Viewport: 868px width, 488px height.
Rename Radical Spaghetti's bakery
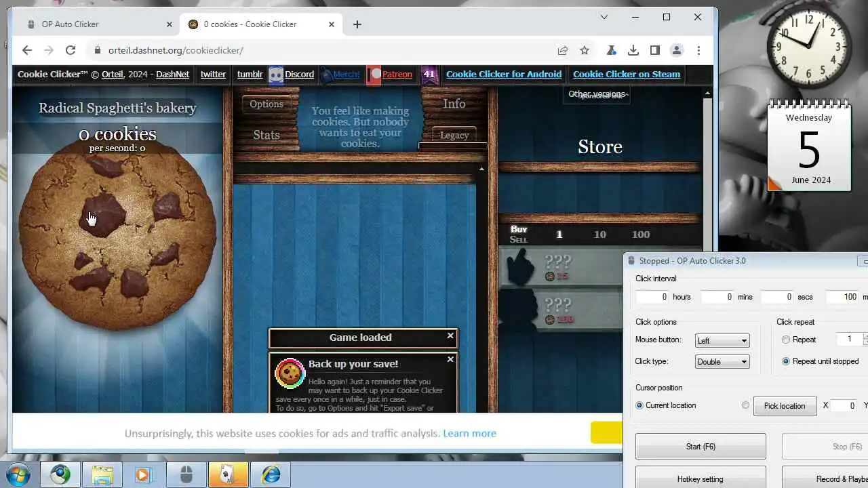tap(117, 108)
